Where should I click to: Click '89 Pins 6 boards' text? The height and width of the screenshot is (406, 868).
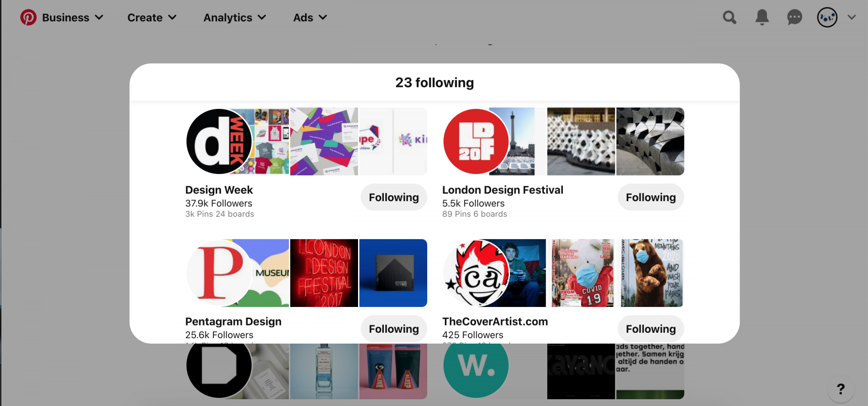[475, 214]
